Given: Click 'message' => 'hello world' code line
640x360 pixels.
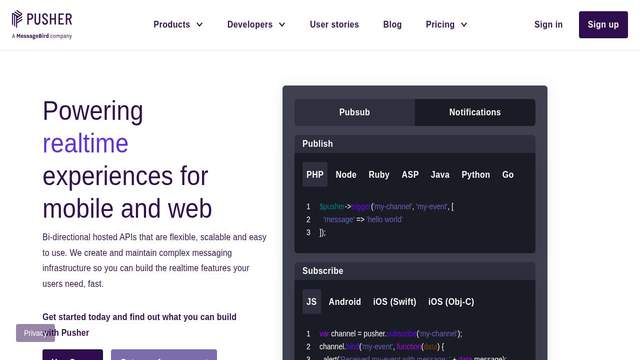Looking at the screenshot, I should pyautogui.click(x=362, y=220).
